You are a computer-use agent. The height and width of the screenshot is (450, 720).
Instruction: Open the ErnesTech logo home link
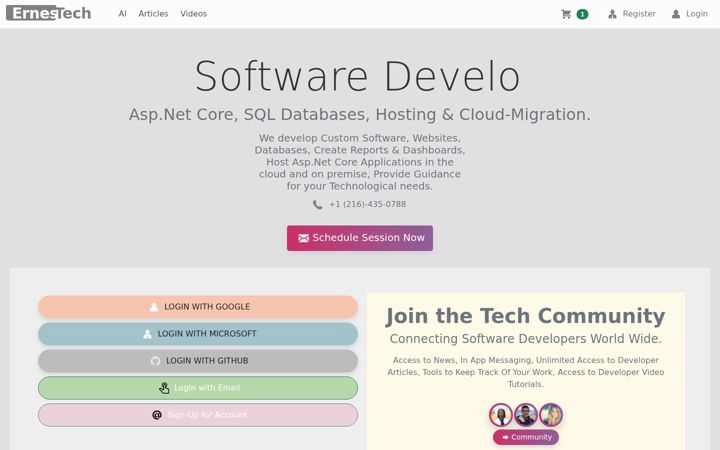tap(49, 13)
